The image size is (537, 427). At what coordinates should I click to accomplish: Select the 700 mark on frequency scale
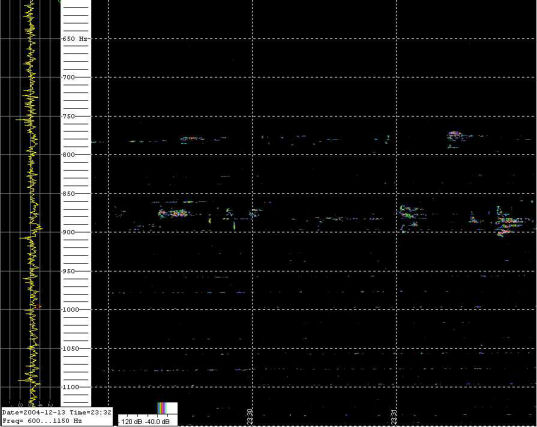[68, 77]
